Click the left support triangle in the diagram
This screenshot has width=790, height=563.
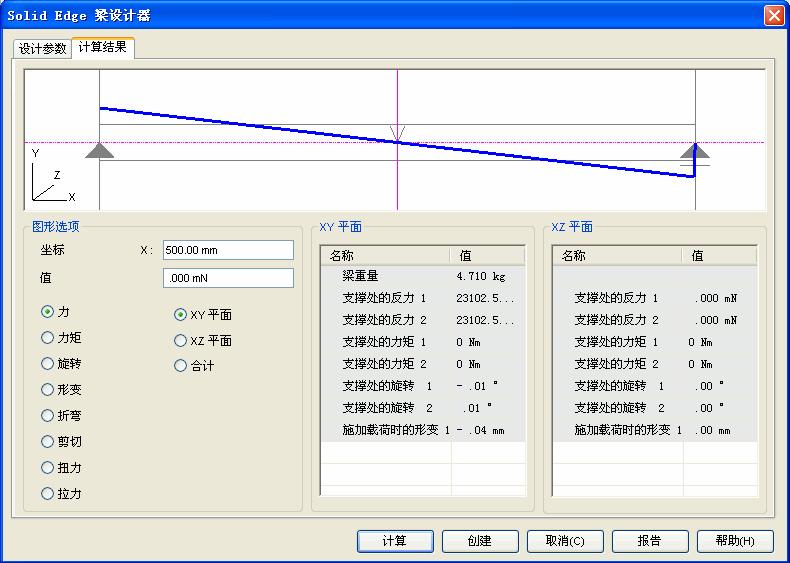[99, 151]
